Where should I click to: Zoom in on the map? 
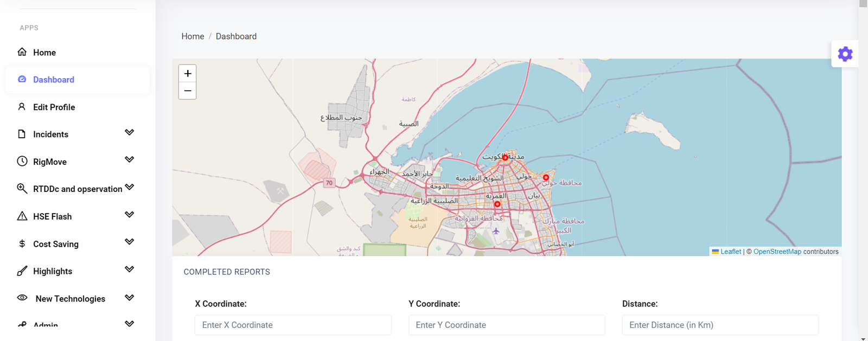(187, 73)
